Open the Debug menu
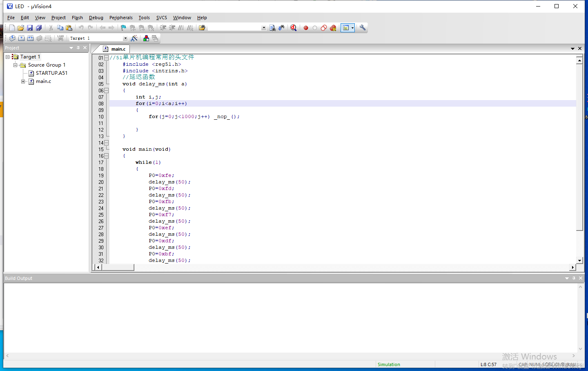The height and width of the screenshot is (371, 588). 96,18
